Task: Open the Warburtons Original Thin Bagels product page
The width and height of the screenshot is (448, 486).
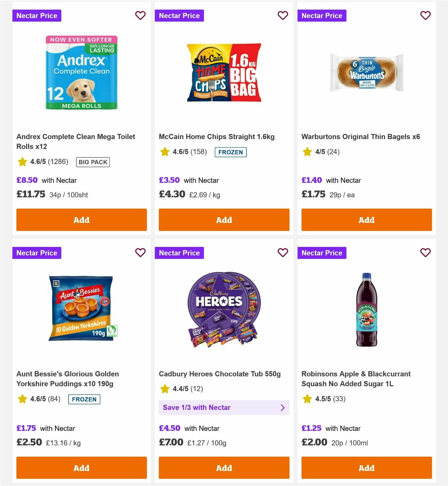Action: point(361,137)
